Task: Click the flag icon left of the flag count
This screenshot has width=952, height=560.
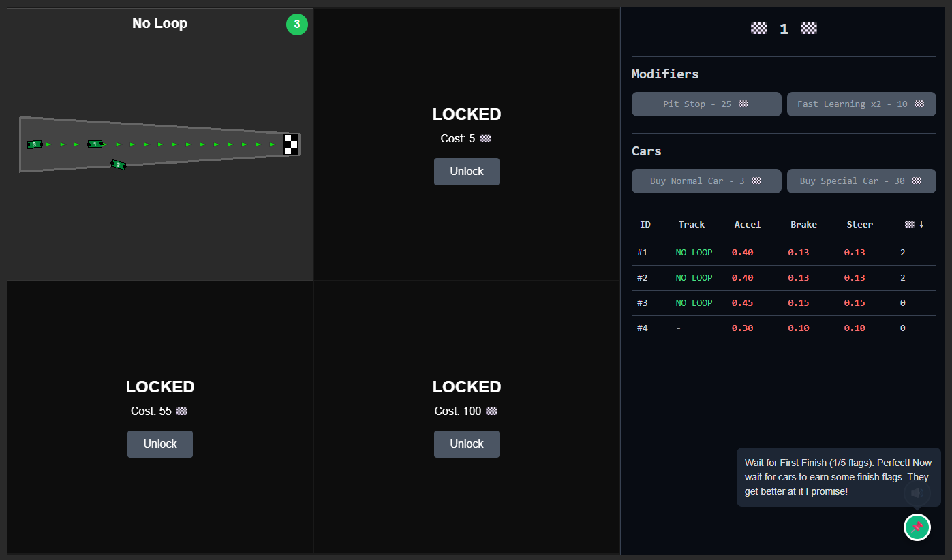Action: tap(758, 29)
